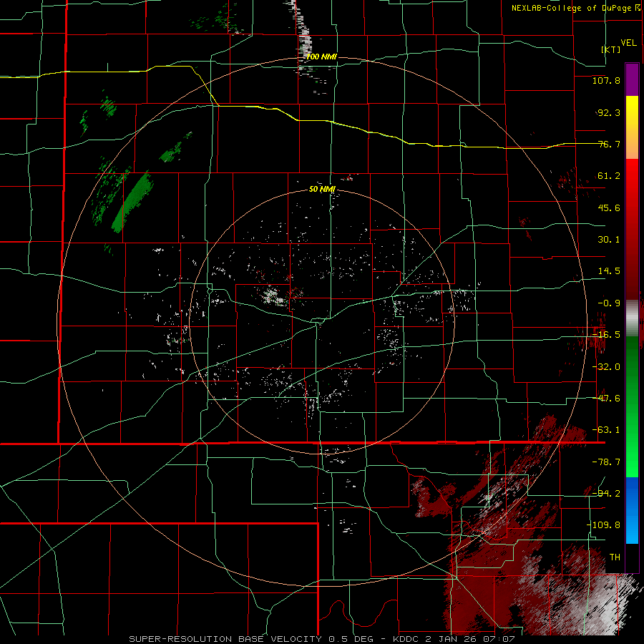The image size is (644, 644).
Task: Select the -32.0 velocity scale value
Action: (x=606, y=367)
